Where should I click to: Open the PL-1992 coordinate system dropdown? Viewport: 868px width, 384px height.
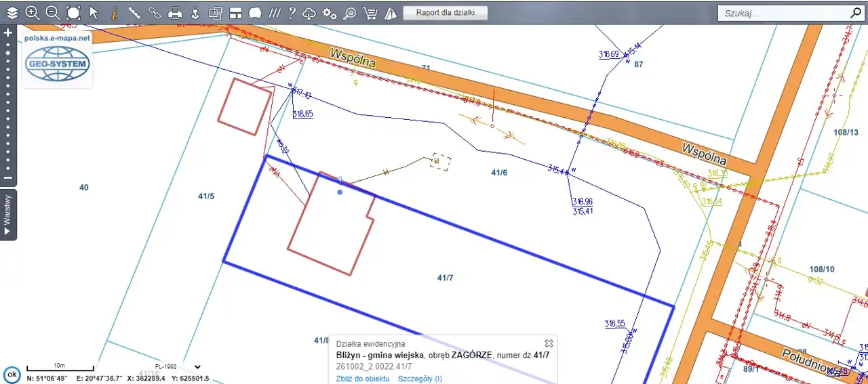coord(197,367)
